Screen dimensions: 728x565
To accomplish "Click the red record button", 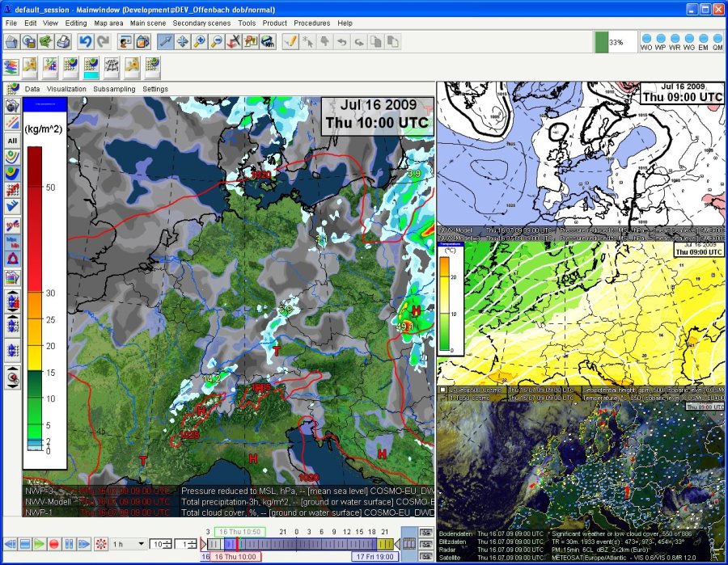I will pos(54,544).
